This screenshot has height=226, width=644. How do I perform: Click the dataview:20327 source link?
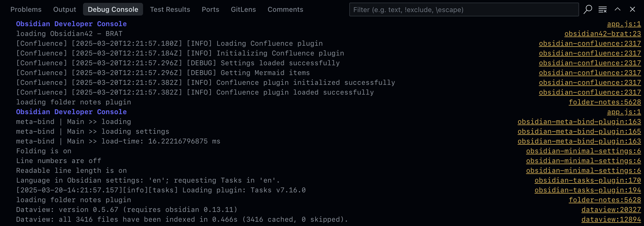[x=611, y=210]
